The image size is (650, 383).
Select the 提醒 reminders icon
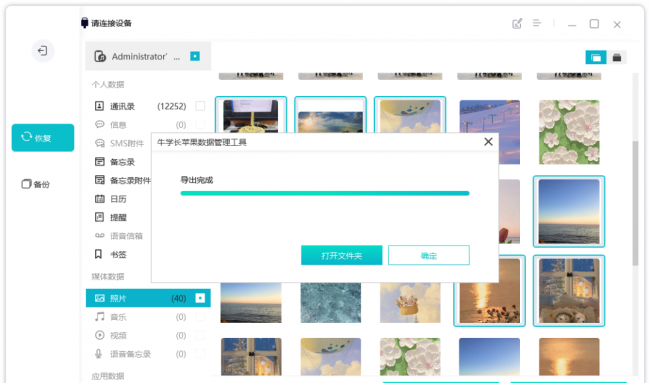[x=99, y=217]
